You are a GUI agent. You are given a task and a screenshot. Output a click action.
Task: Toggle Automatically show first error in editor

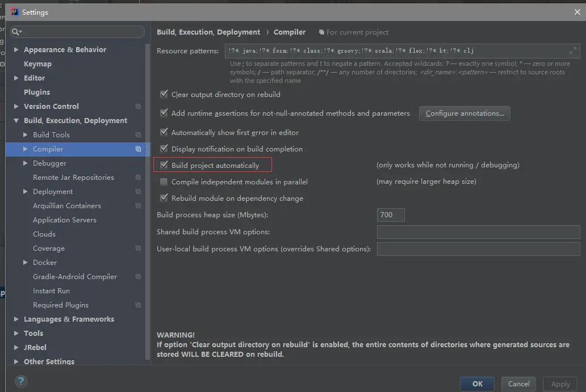tap(164, 132)
